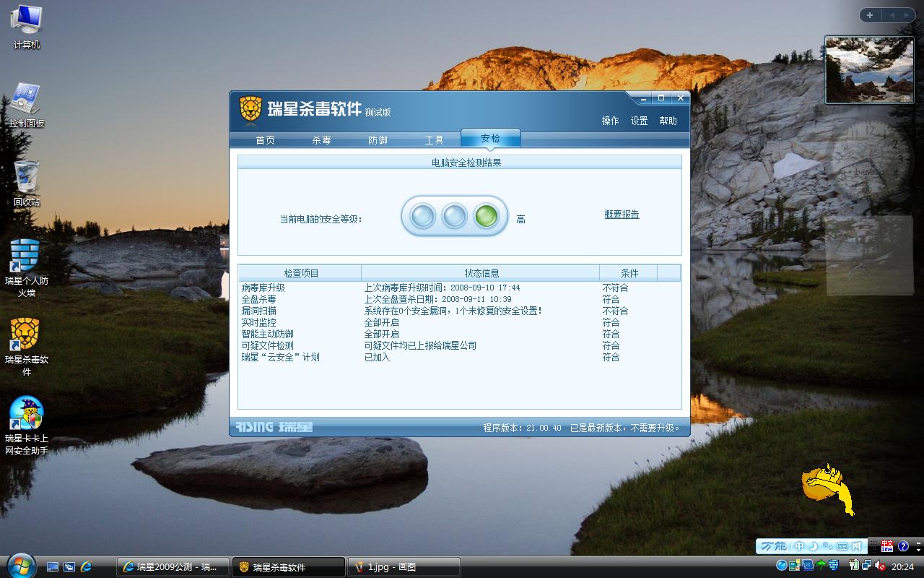
Task: Launch 瑞星卡卡上网安全助手 desktop shortcut
Action: tap(27, 426)
